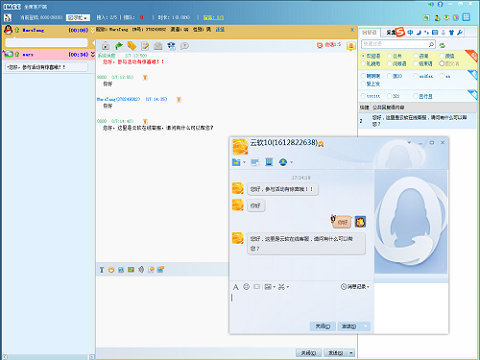The height and width of the screenshot is (360, 480).
Task: Click the magnifier icon in quick search box
Action: 431,44
